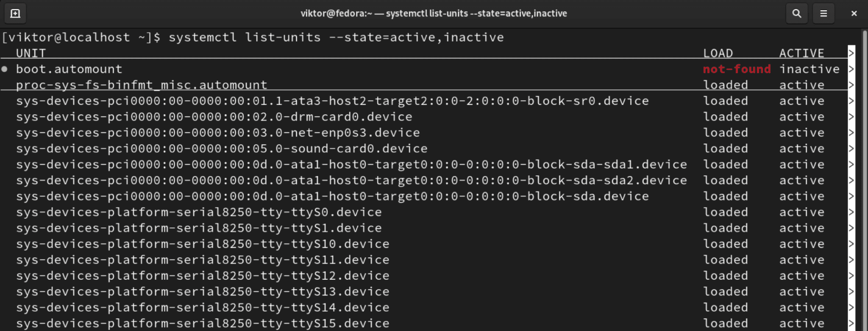Click the ACTIVE column header
This screenshot has height=331, width=868.
pos(801,53)
